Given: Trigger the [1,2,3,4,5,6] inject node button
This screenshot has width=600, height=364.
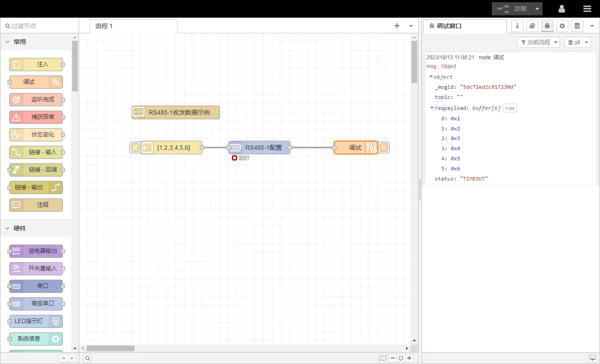Looking at the screenshot, I should [135, 148].
